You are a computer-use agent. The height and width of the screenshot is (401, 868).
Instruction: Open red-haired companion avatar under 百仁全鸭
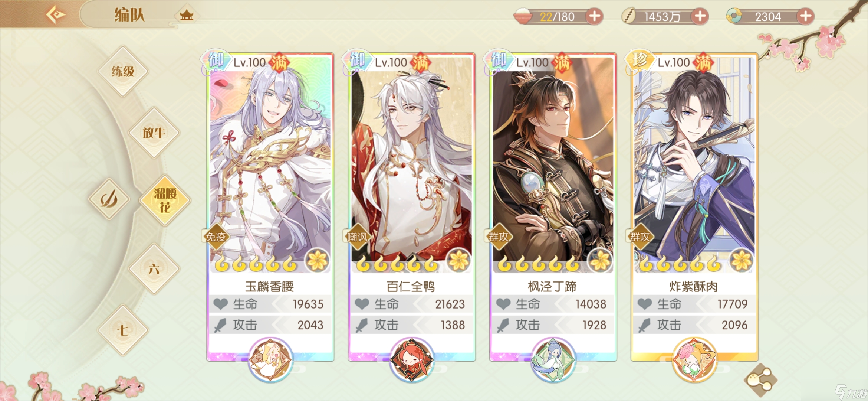[411, 359]
